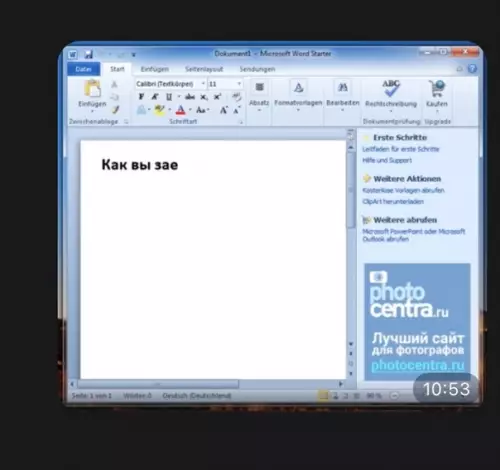Open Leitfaden für erste Schritte link
The width and height of the screenshot is (500, 470).
[401, 149]
